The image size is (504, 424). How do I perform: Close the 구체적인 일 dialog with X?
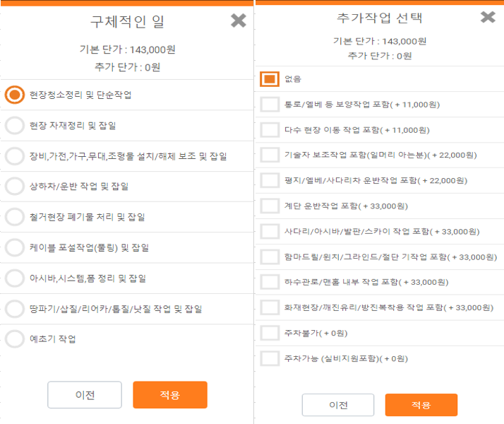click(x=238, y=20)
